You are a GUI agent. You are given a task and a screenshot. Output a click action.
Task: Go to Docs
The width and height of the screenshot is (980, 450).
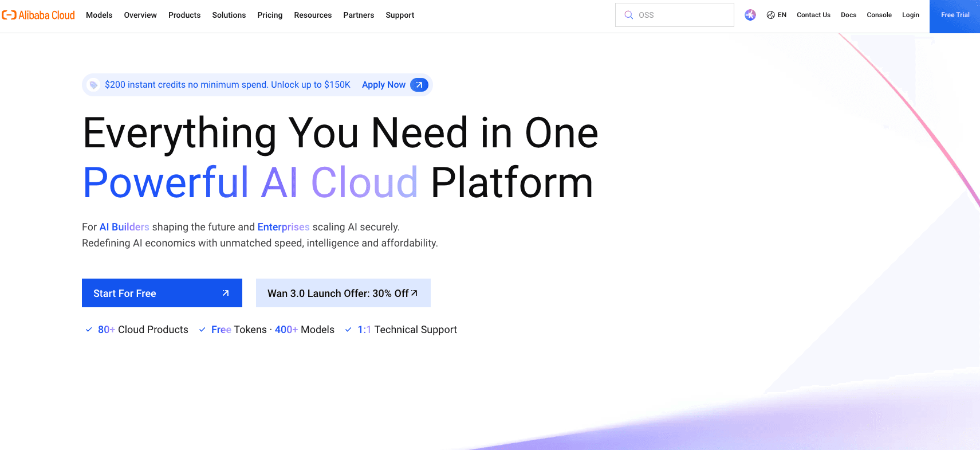pyautogui.click(x=848, y=15)
